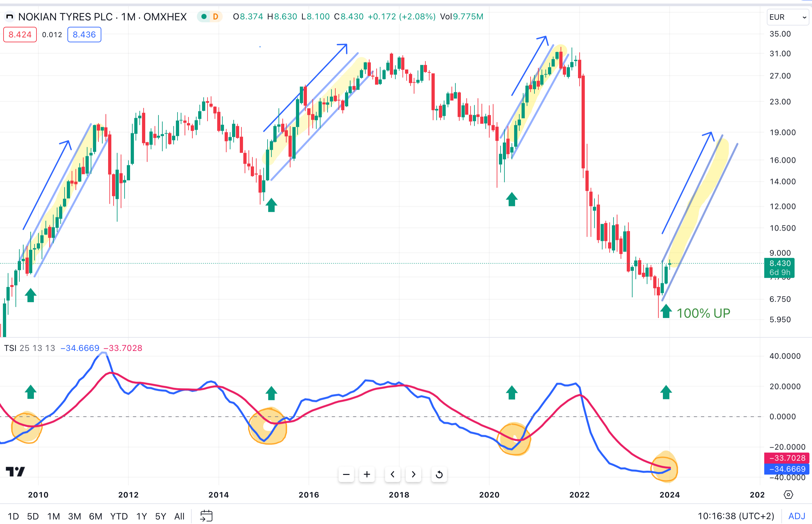Click the TradingView logo
This screenshot has width=812, height=524.
coord(15,472)
